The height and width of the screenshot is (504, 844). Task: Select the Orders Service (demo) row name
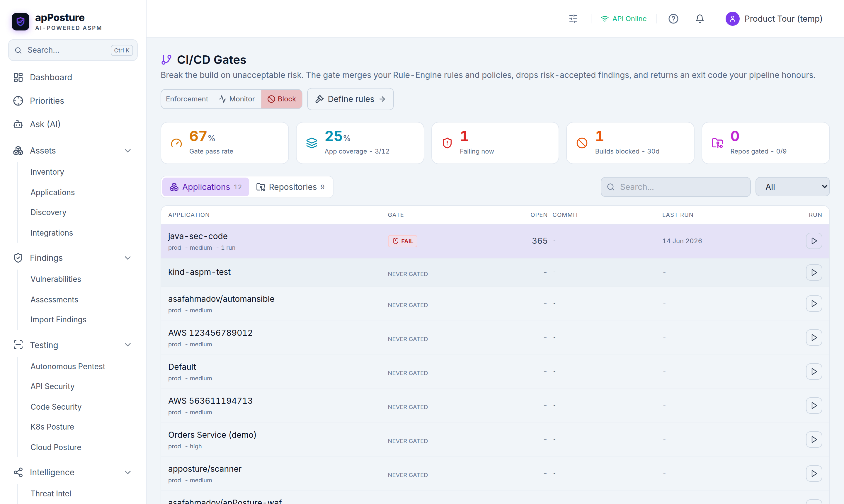tap(212, 435)
